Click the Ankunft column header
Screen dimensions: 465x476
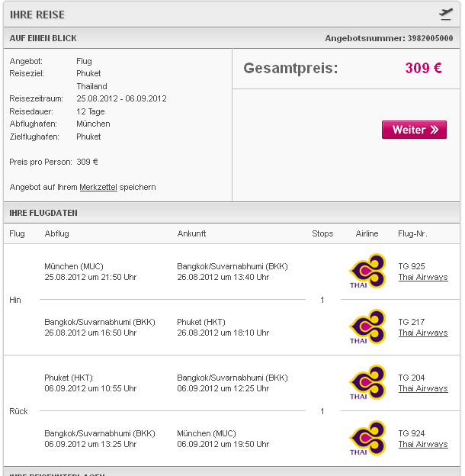pyautogui.click(x=191, y=233)
